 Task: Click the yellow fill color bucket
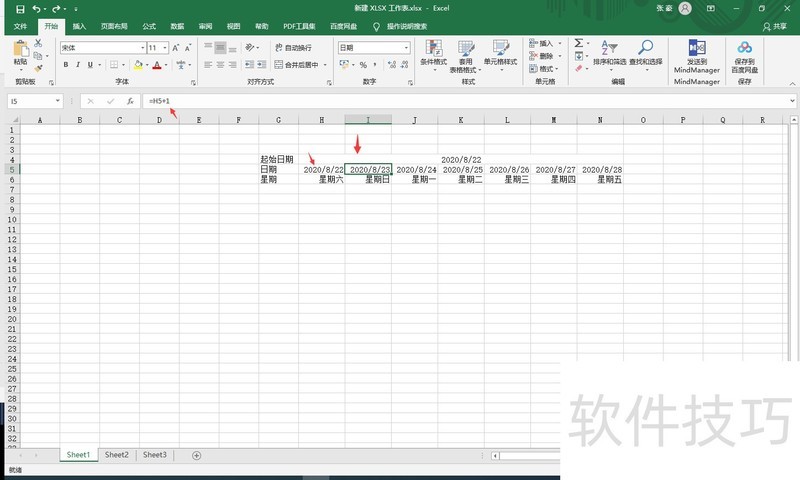pos(135,65)
